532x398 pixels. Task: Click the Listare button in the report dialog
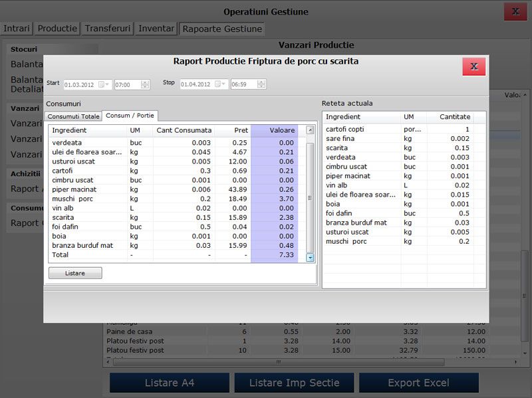(x=75, y=273)
